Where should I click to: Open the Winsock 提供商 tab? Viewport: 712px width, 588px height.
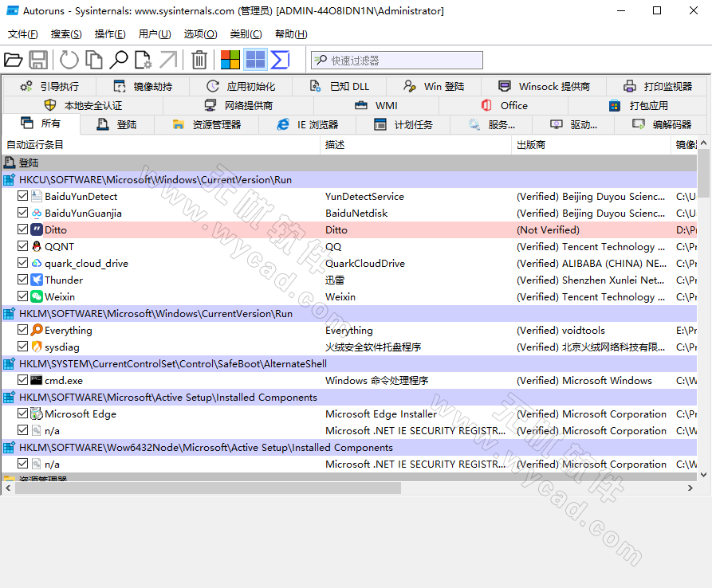pyautogui.click(x=544, y=87)
